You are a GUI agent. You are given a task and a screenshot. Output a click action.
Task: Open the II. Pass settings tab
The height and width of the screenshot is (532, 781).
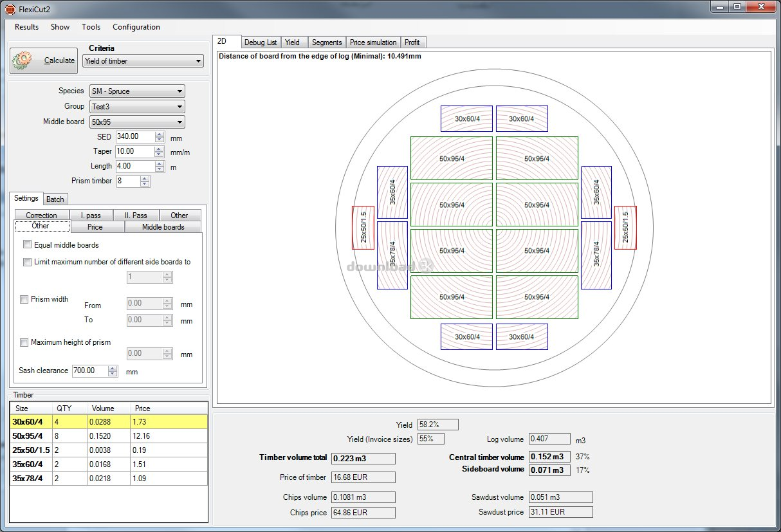(x=135, y=216)
